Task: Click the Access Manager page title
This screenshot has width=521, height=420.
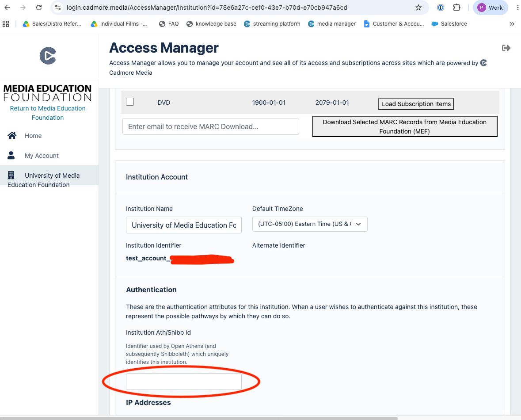Action: [x=164, y=48]
